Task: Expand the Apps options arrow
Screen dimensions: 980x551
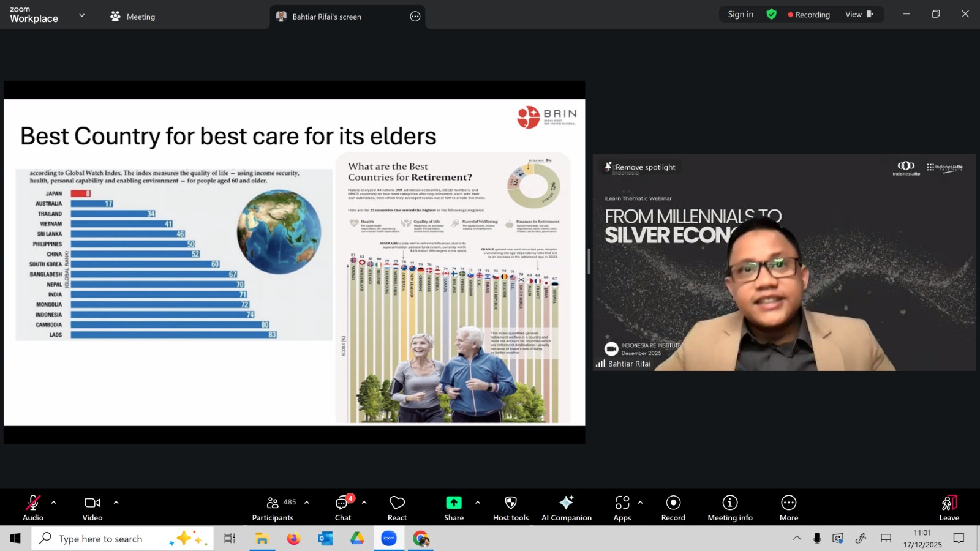Action: (640, 503)
